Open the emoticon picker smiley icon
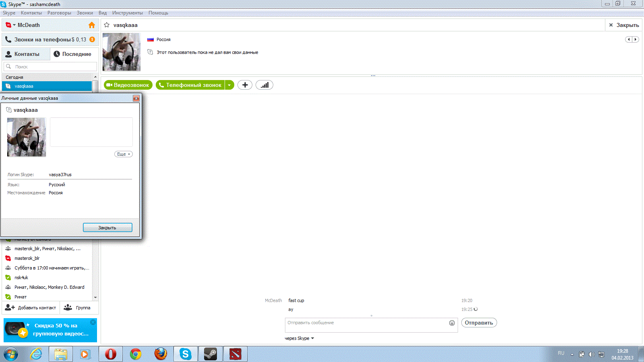 tap(452, 323)
